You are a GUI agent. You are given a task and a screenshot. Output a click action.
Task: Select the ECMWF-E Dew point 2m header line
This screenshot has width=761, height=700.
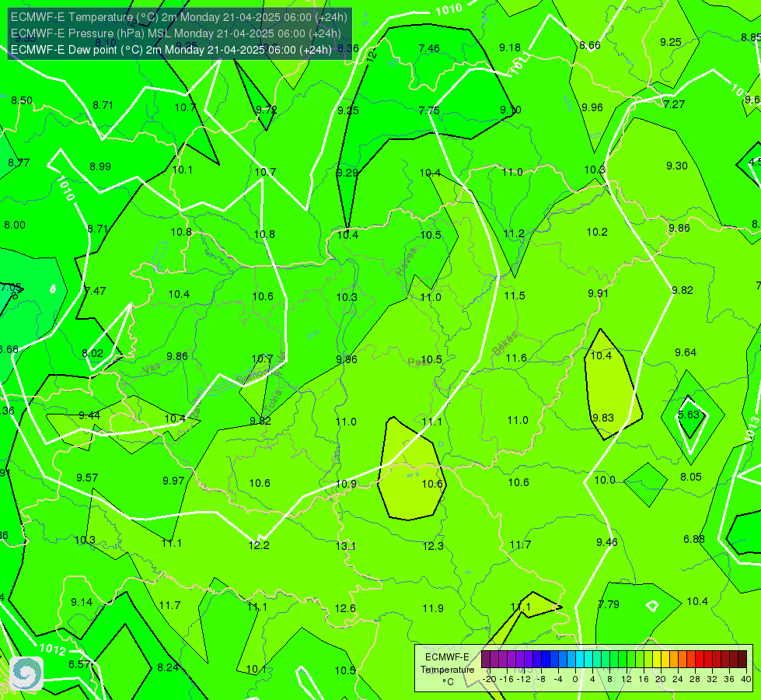(x=171, y=50)
